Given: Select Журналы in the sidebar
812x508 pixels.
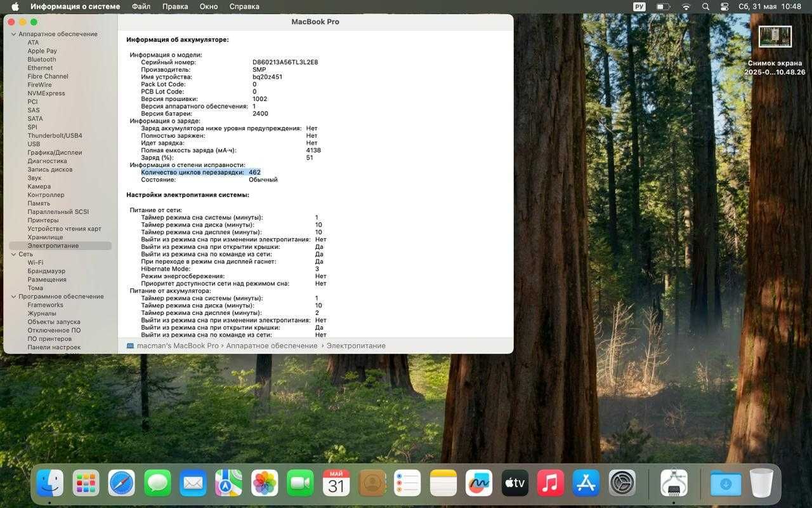Looking at the screenshot, I should [x=42, y=314].
